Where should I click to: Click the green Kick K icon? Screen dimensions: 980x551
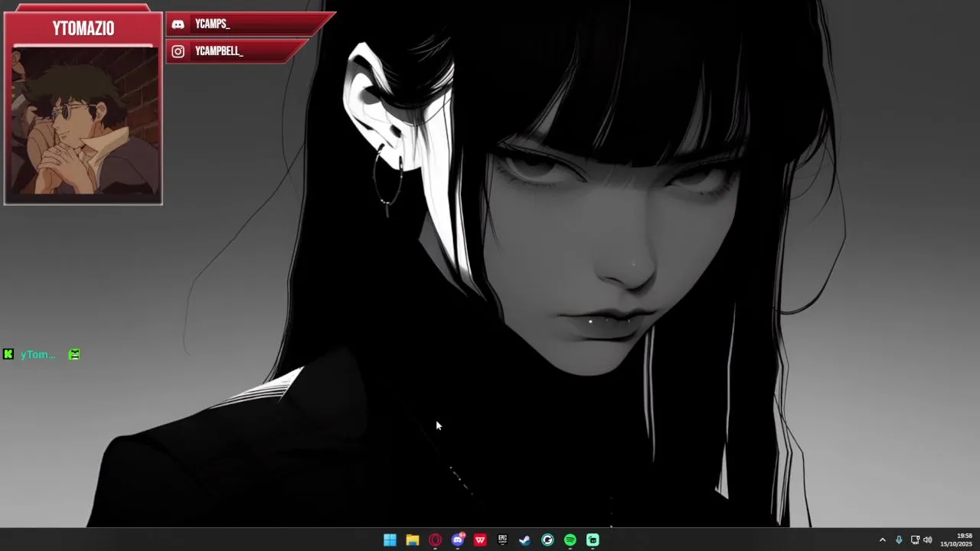(x=8, y=354)
